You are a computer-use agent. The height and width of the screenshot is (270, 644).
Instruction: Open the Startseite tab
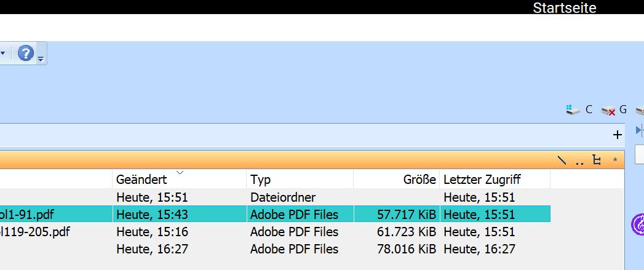(x=564, y=8)
